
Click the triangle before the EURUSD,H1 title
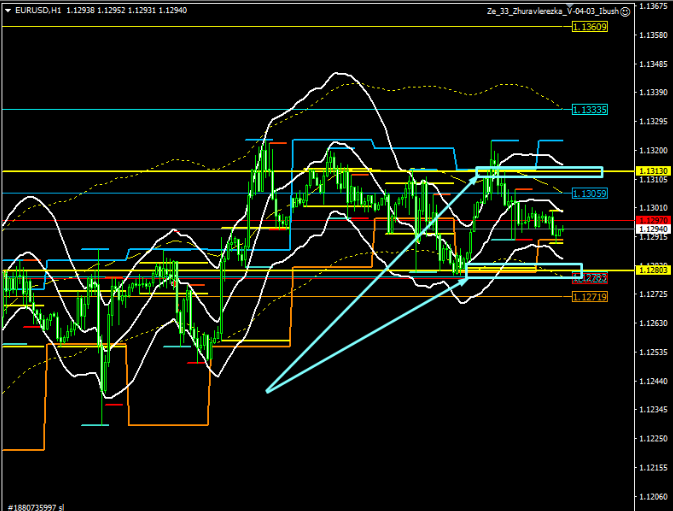[x=5, y=10]
